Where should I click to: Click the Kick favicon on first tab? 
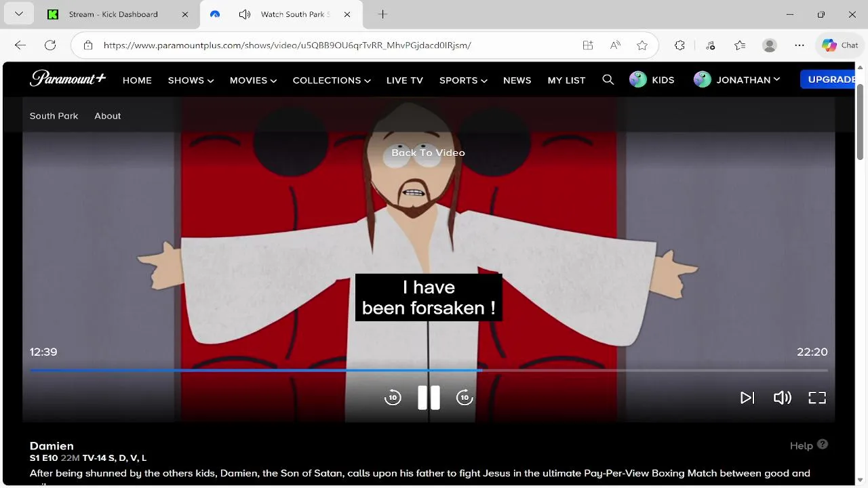53,14
